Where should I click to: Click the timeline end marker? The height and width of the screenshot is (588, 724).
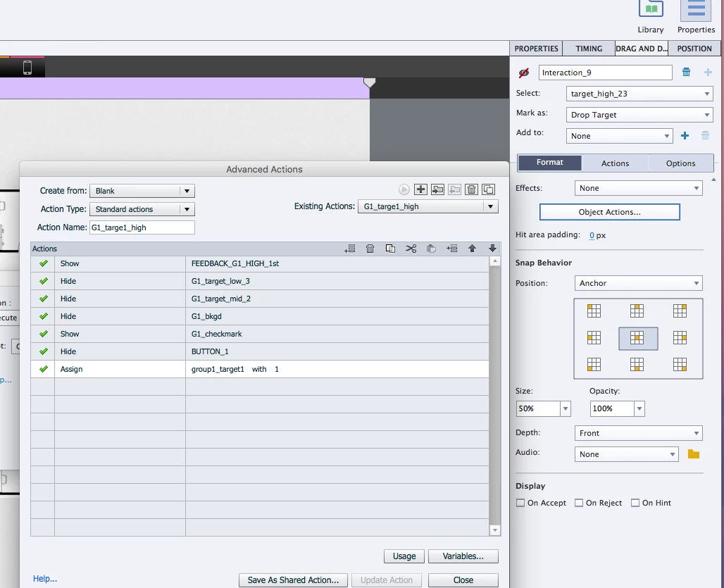tap(369, 82)
